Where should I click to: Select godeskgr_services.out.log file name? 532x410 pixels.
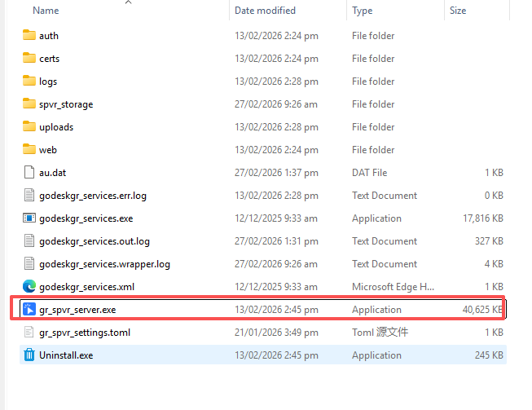coord(95,241)
